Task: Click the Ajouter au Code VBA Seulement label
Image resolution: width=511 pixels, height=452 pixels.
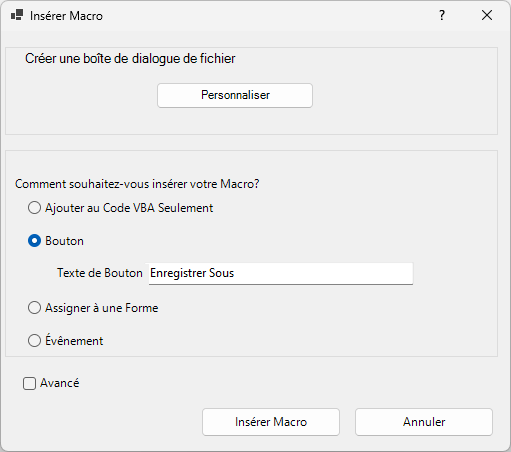Action: tap(129, 208)
